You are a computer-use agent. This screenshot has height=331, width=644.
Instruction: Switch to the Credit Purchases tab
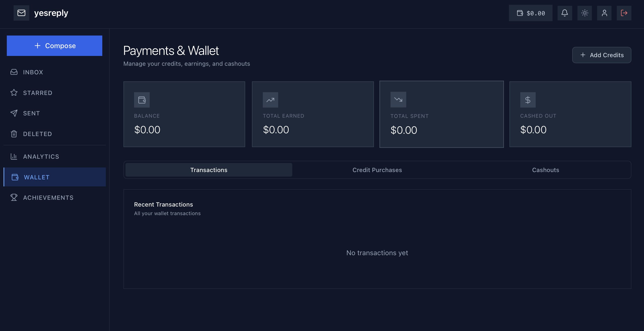click(x=377, y=170)
